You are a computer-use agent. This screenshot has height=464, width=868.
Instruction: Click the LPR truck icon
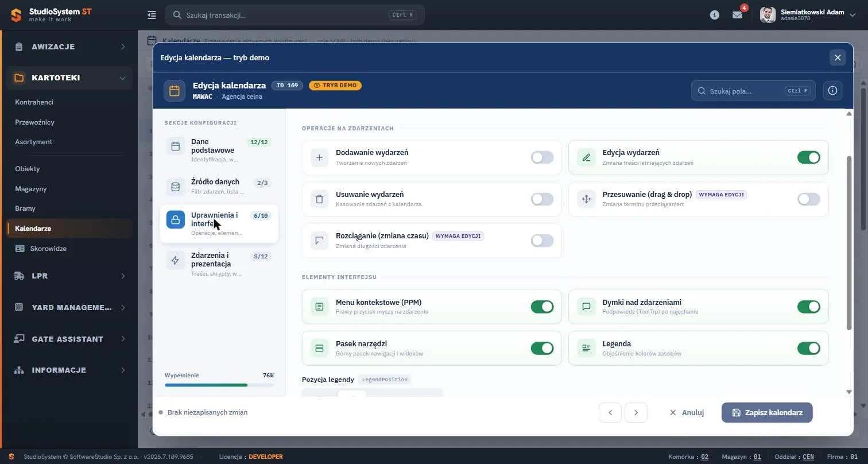tap(19, 276)
